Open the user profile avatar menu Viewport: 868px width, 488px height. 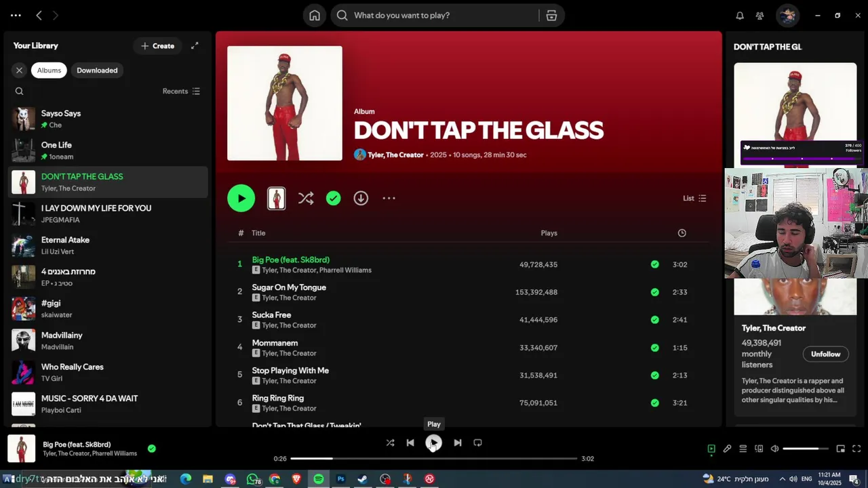787,16
